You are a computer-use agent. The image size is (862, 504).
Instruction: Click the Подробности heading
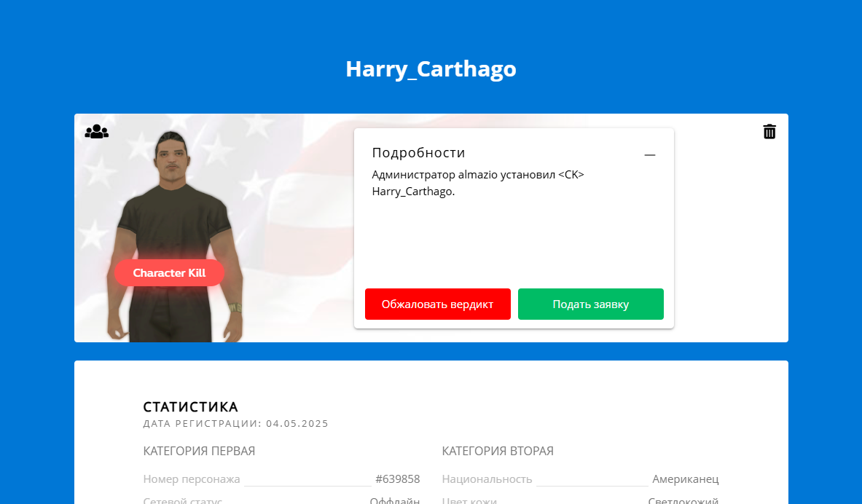coord(418,153)
